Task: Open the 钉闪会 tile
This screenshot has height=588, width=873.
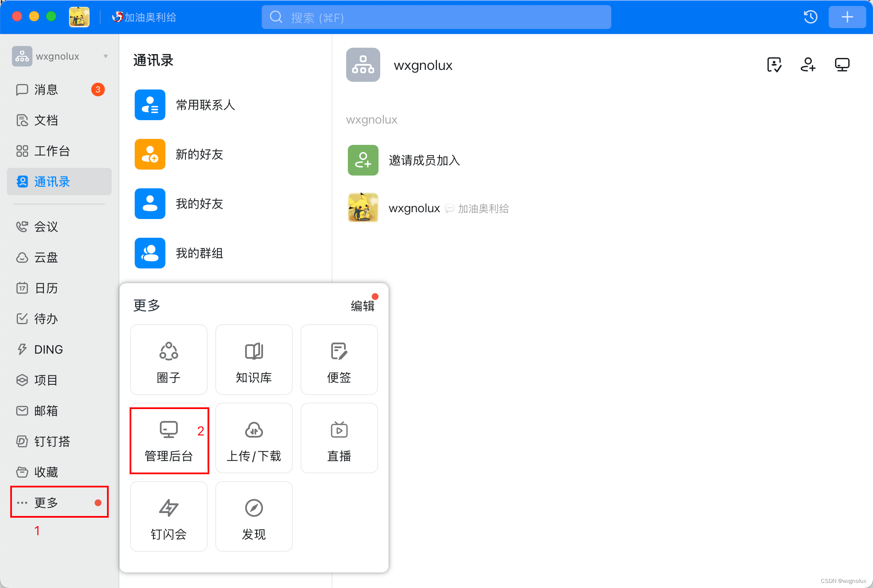Action: 169,516
